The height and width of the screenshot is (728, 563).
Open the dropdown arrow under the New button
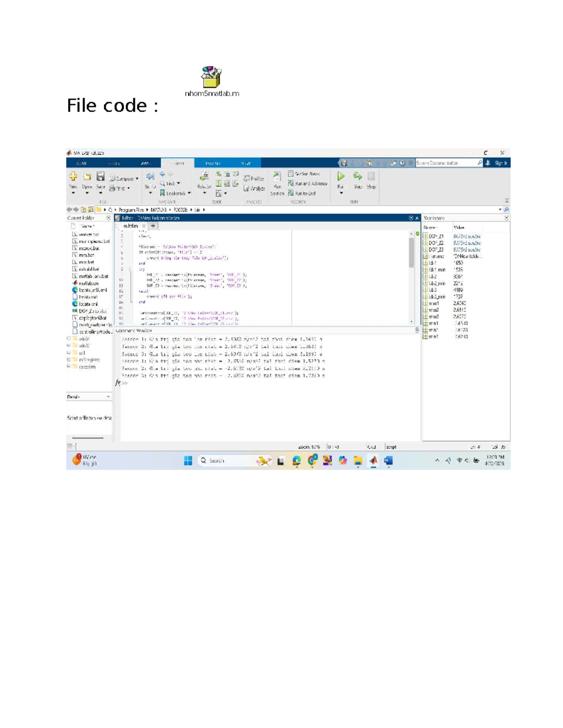(73, 193)
